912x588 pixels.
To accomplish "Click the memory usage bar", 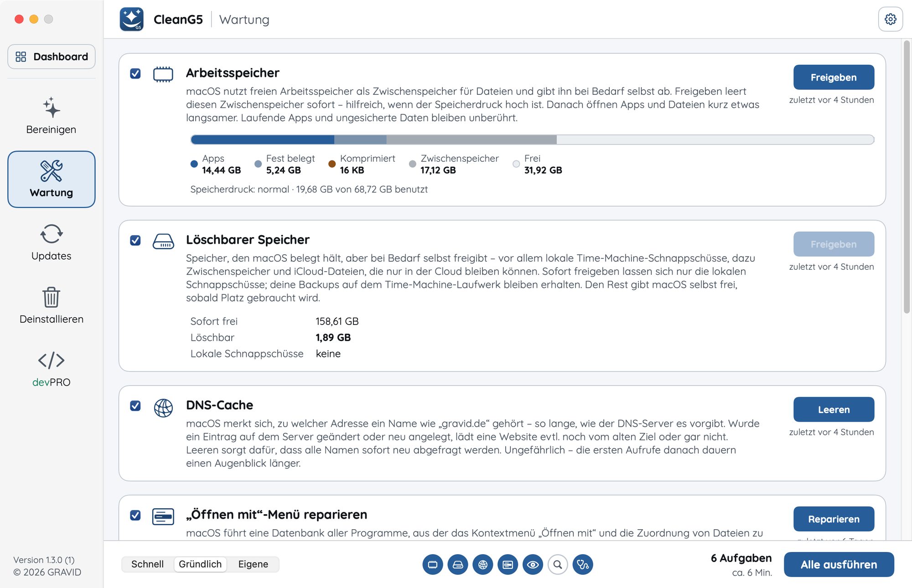I will point(532,139).
